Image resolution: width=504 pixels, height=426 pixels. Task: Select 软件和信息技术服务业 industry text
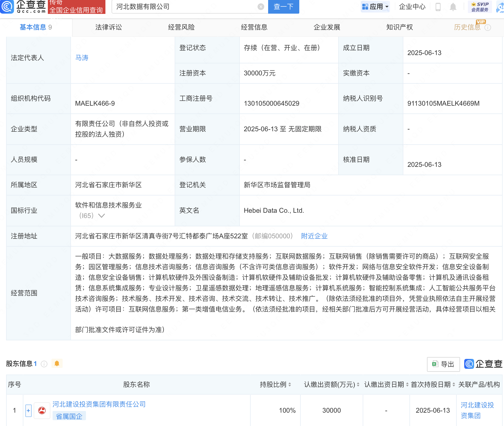tap(108, 205)
